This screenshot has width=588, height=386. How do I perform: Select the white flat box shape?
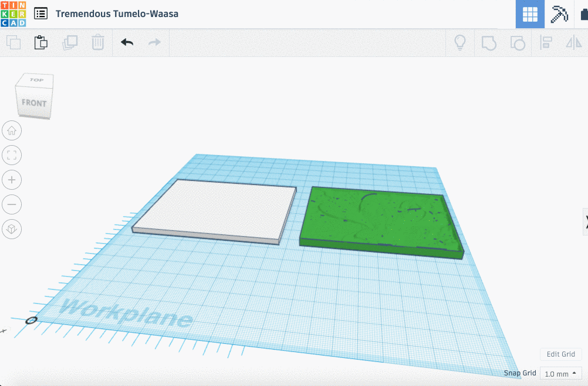click(x=214, y=212)
